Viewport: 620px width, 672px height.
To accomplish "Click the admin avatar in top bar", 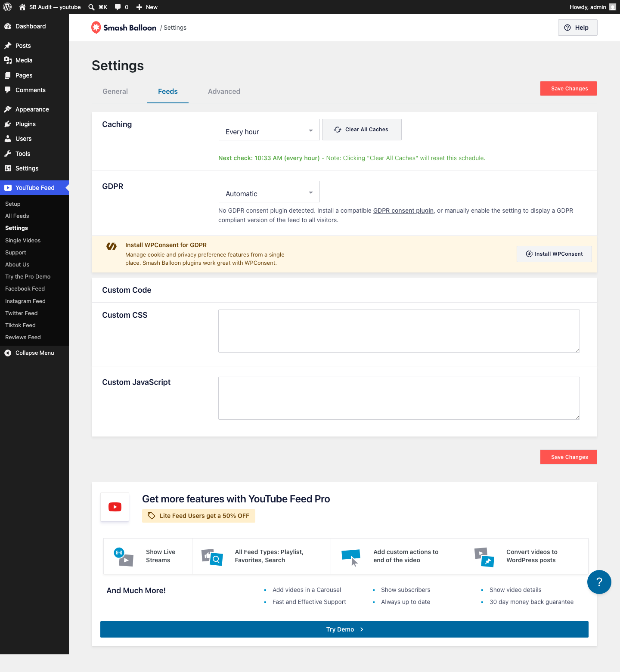I will tap(613, 7).
